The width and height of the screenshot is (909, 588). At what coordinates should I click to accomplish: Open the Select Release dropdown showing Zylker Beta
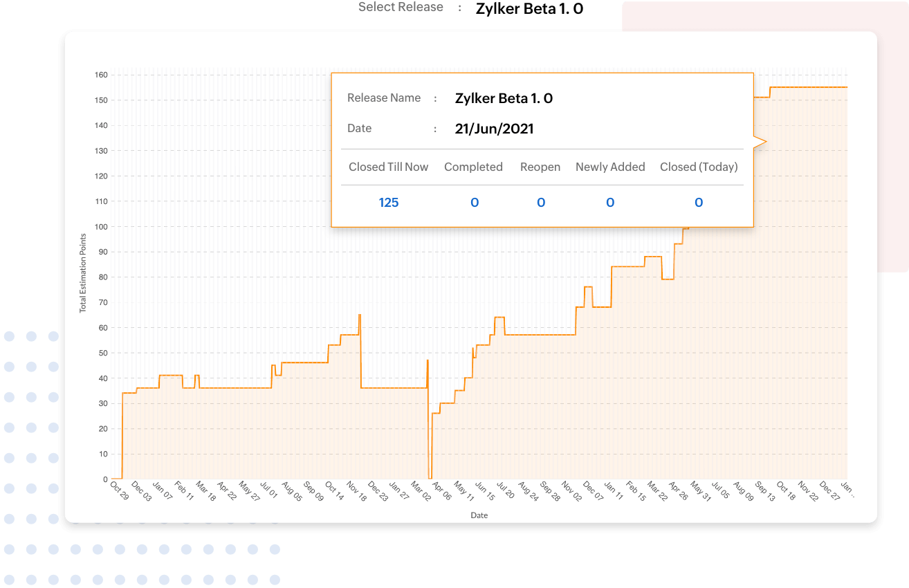pos(529,9)
